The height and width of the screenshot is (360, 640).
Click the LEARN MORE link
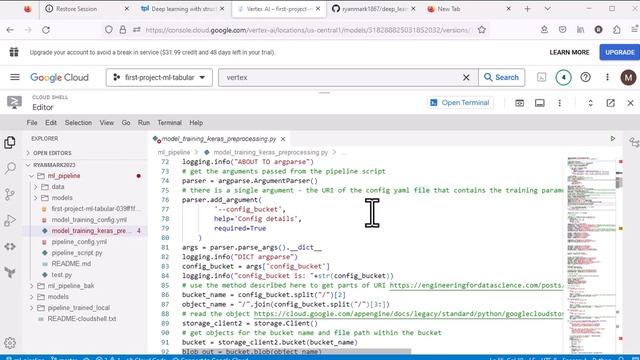click(569, 52)
